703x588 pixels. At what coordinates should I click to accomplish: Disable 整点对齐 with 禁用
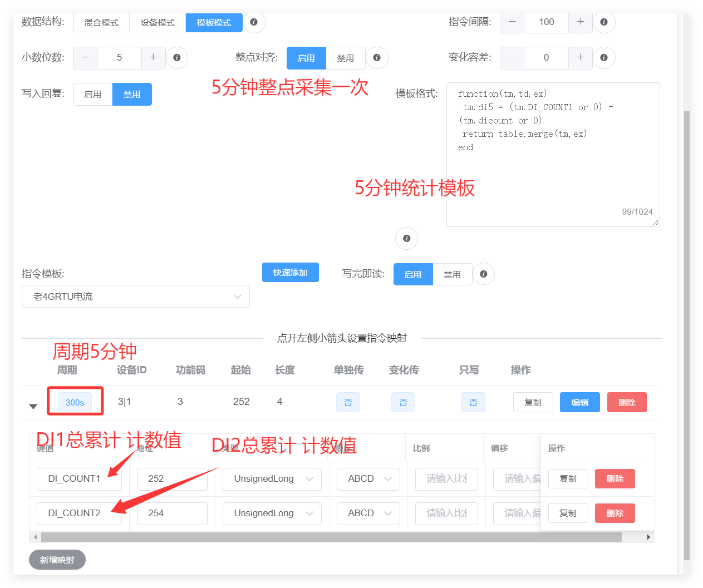pos(346,58)
